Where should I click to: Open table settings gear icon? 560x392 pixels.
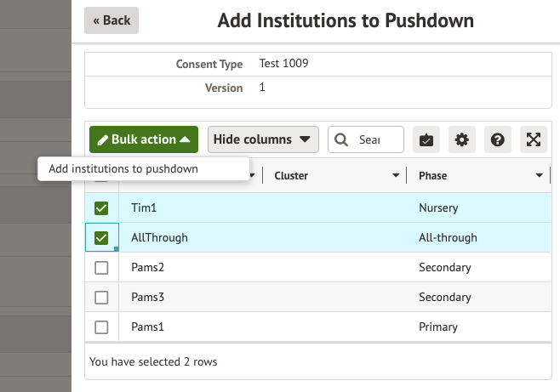[462, 139]
